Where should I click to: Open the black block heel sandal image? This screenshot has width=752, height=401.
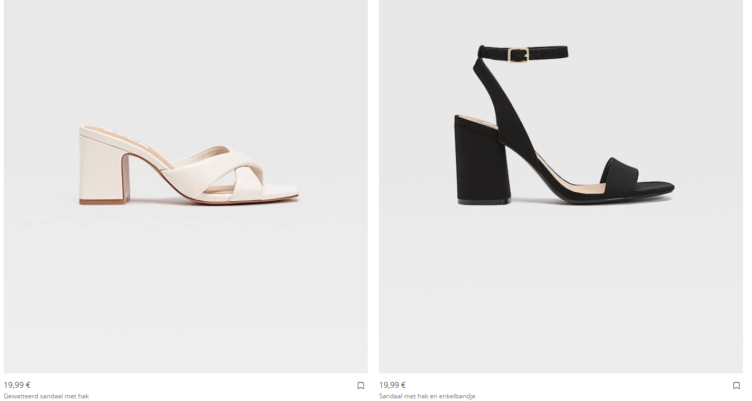[561, 187]
